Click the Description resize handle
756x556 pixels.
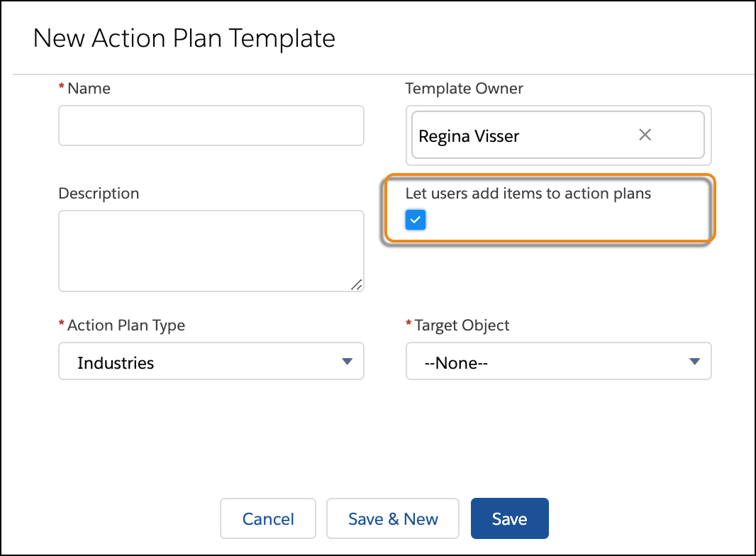tap(356, 285)
